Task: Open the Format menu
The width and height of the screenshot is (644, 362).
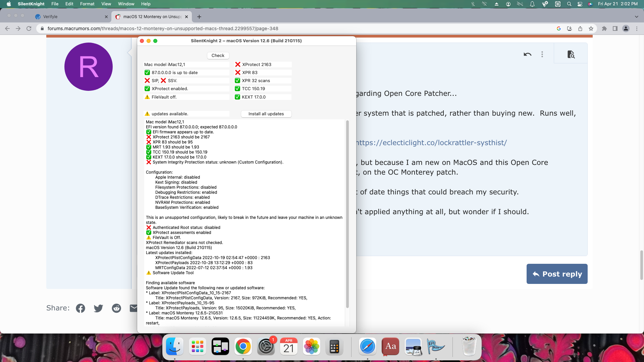Action: coord(87,4)
